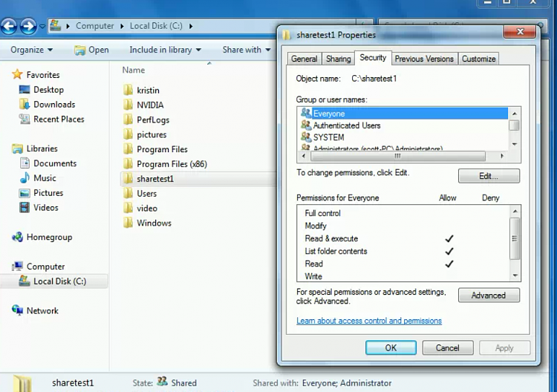This screenshot has width=557, height=392.
Task: Click the Favorites star icon
Action: coord(17,74)
